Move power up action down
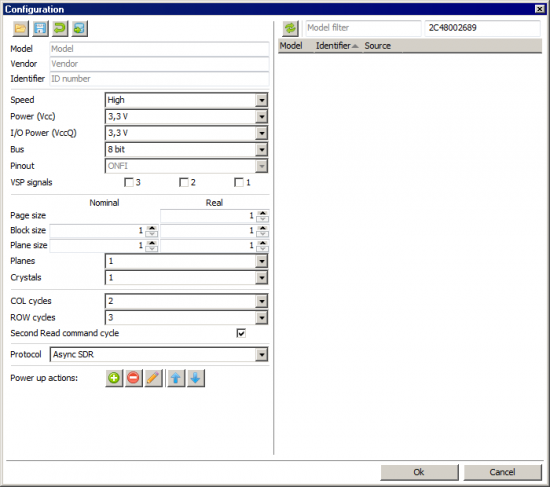The width and height of the screenshot is (550, 487). point(196,378)
